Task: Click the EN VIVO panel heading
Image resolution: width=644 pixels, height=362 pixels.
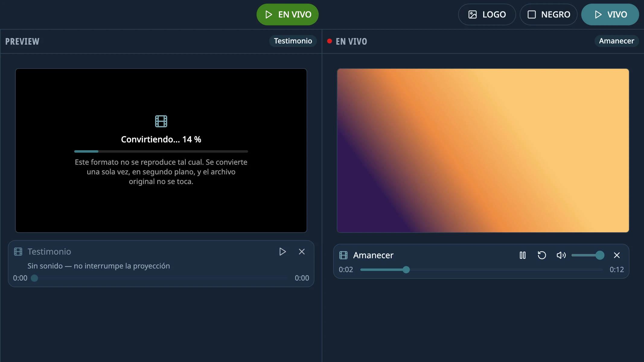Action: point(351,41)
